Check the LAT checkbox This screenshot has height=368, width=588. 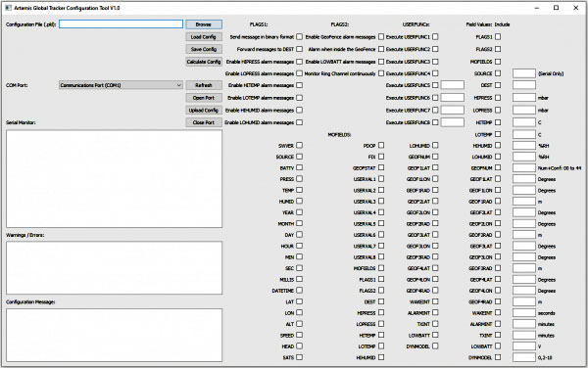(299, 301)
